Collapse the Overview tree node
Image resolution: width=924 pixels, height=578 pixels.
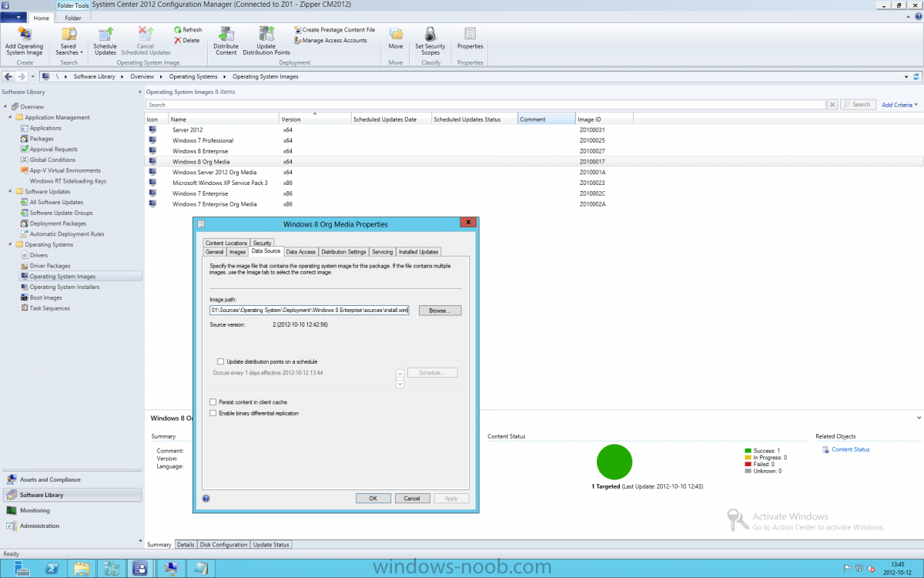5,106
